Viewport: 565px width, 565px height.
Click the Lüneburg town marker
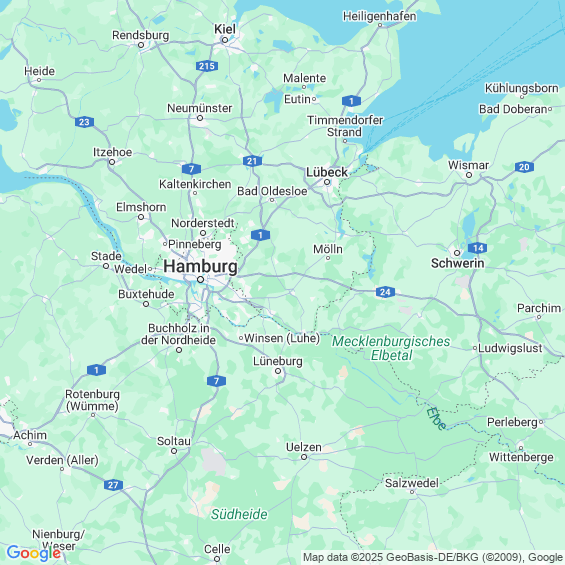tap(278, 371)
